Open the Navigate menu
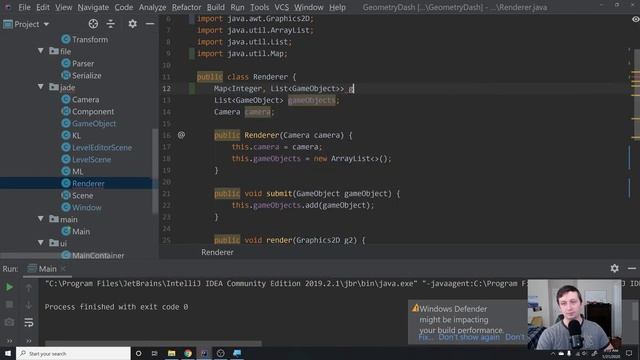Viewport: 640px width, 360px height. coord(93,7)
